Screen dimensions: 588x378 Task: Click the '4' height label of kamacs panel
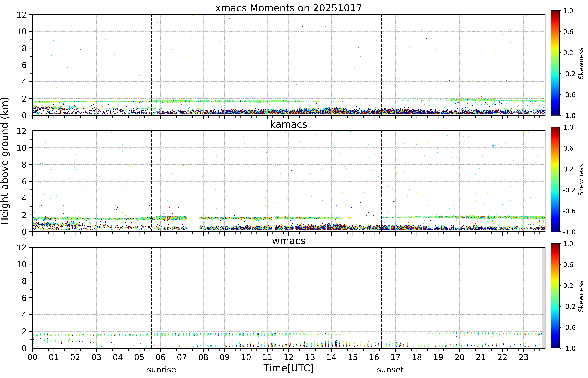pyautogui.click(x=24, y=198)
